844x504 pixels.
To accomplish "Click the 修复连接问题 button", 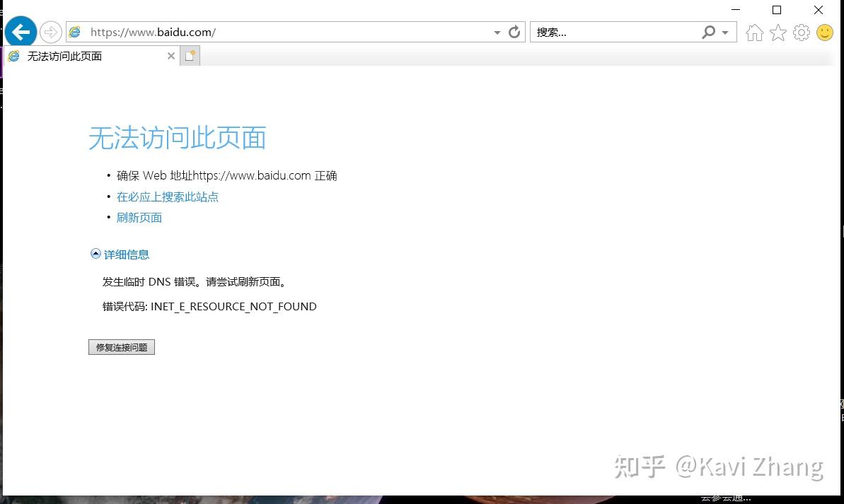I will coord(122,348).
